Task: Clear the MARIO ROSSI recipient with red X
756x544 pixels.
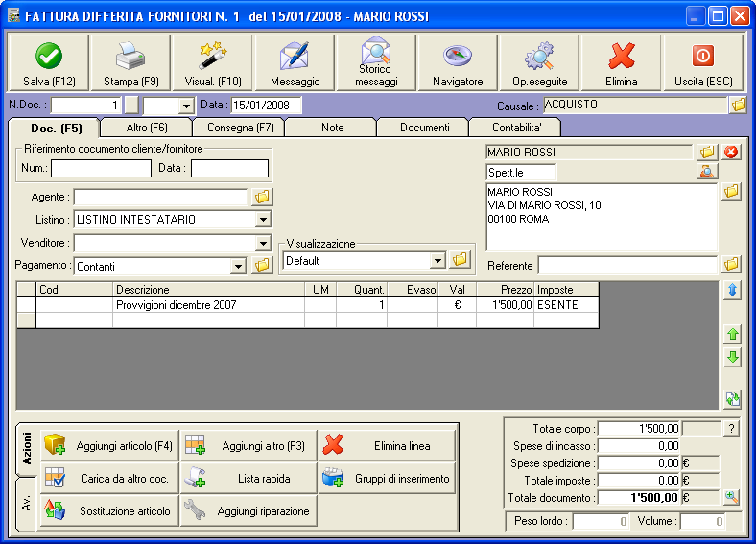Action: click(x=731, y=153)
